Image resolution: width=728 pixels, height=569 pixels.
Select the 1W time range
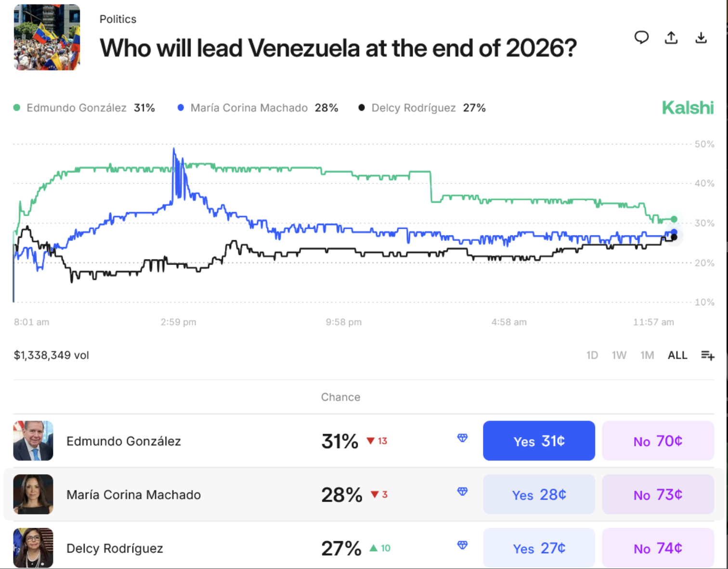(x=620, y=355)
